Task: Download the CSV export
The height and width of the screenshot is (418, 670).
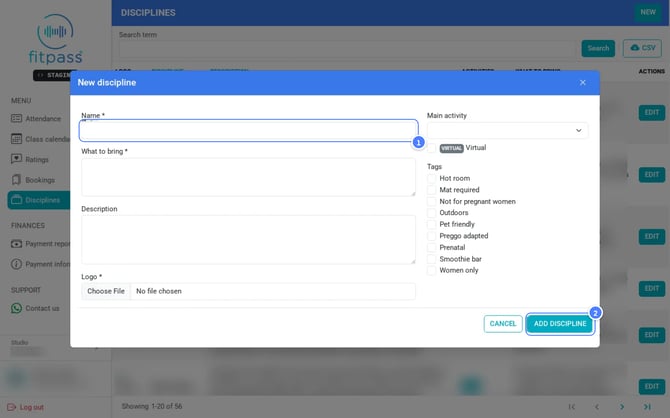Action: 642,48
